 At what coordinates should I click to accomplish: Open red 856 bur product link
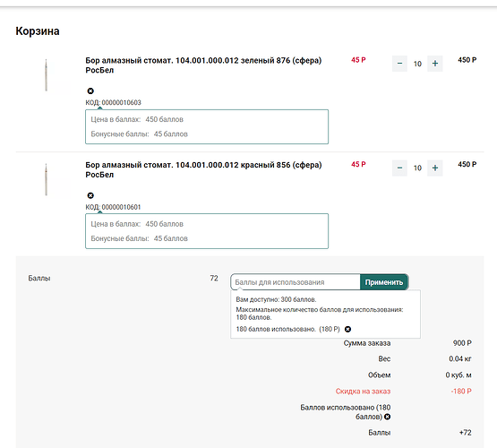coord(203,169)
